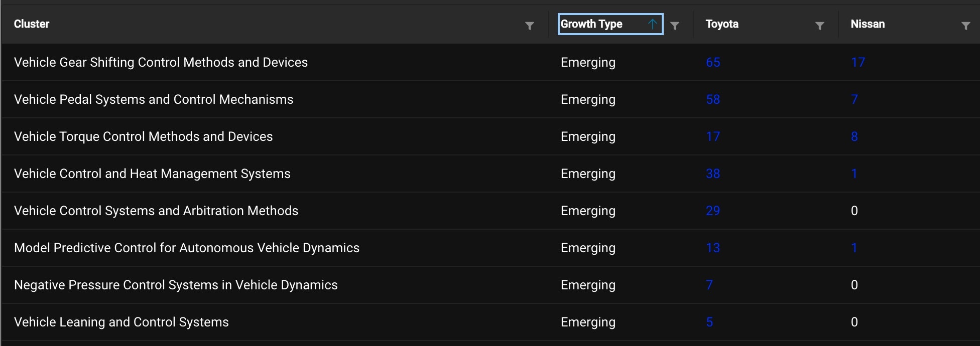980x346 pixels.
Task: Open Toyota count 58 for Pedal Systems
Action: [x=713, y=99]
